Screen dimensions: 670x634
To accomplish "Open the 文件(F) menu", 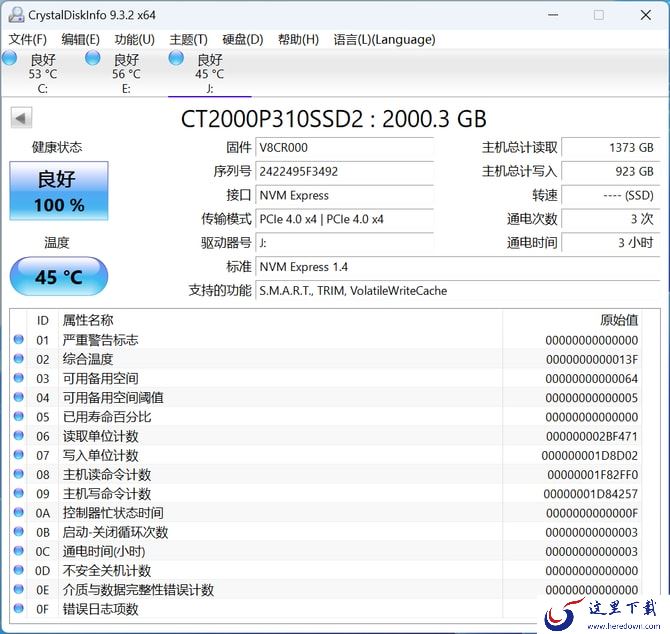I will coord(28,40).
